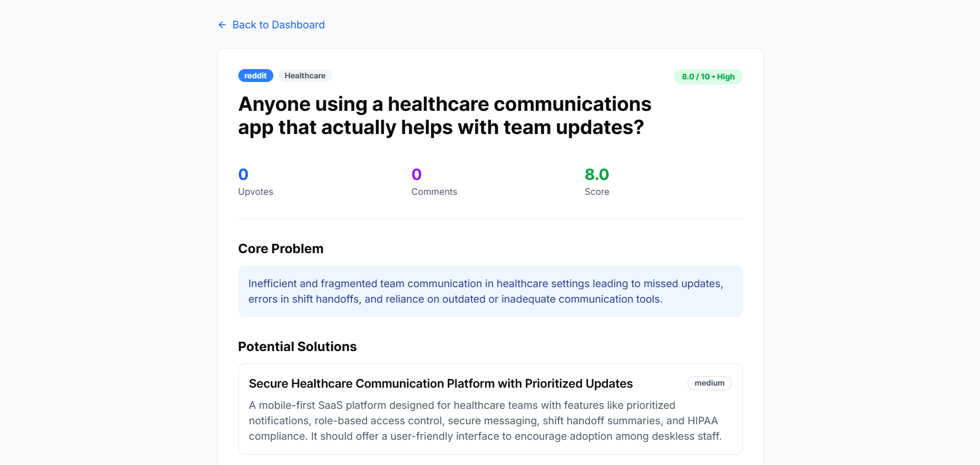The width and height of the screenshot is (980, 465).
Task: Expand the Secure Healthcare Communication Platform card
Action: pyautogui.click(x=440, y=384)
